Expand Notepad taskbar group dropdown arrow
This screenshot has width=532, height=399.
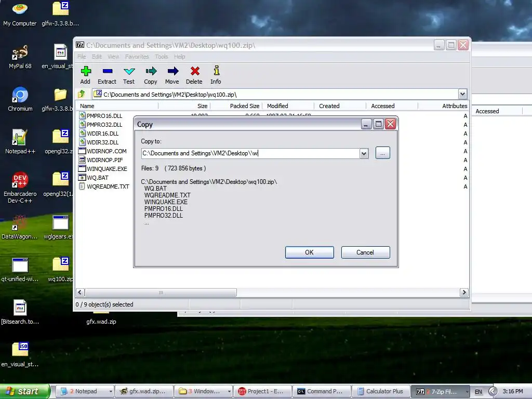pos(110,391)
